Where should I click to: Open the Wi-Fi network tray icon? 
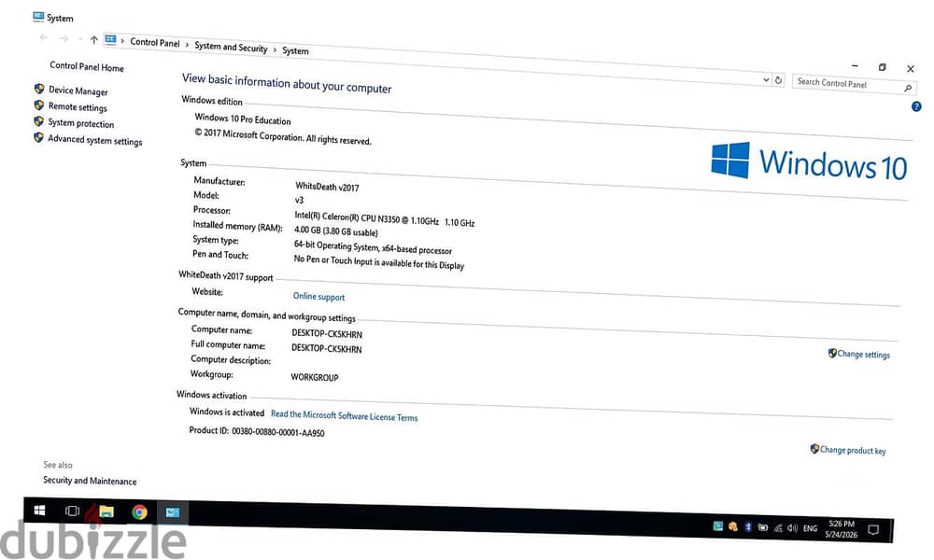click(x=778, y=528)
